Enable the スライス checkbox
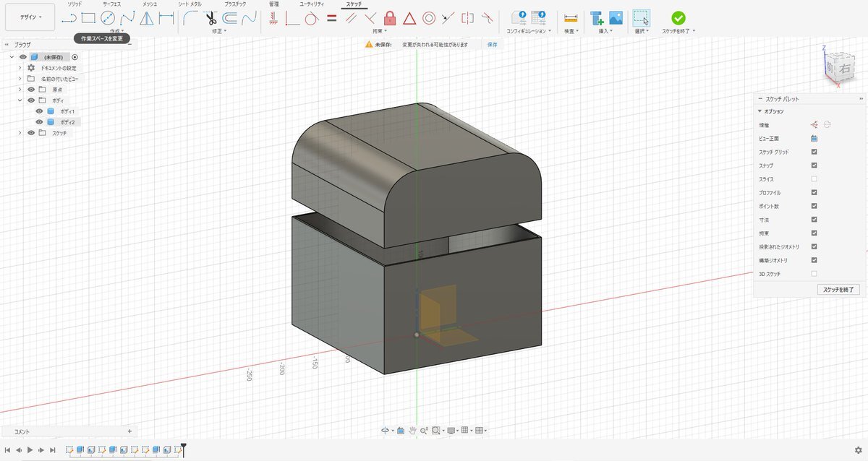The height and width of the screenshot is (461, 868). point(814,179)
